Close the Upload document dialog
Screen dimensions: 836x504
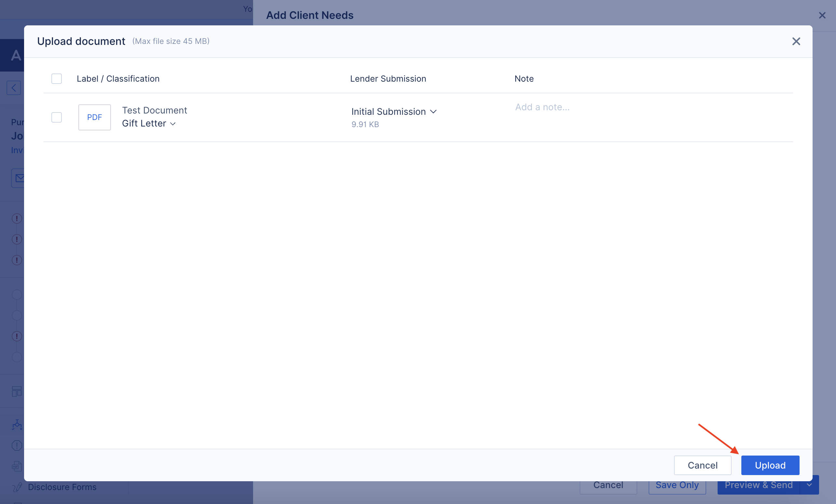[x=796, y=41]
